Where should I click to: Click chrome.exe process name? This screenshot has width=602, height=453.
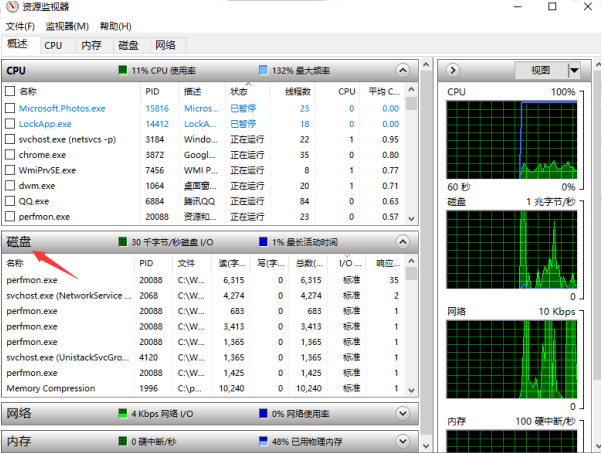(42, 155)
